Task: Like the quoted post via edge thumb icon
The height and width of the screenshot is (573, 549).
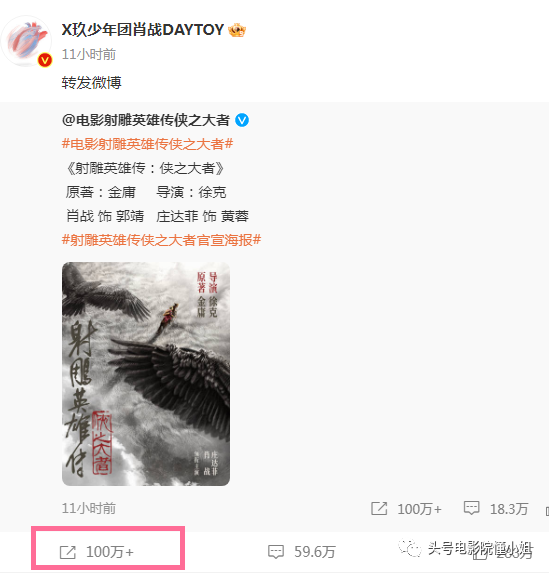Action: click(x=547, y=511)
